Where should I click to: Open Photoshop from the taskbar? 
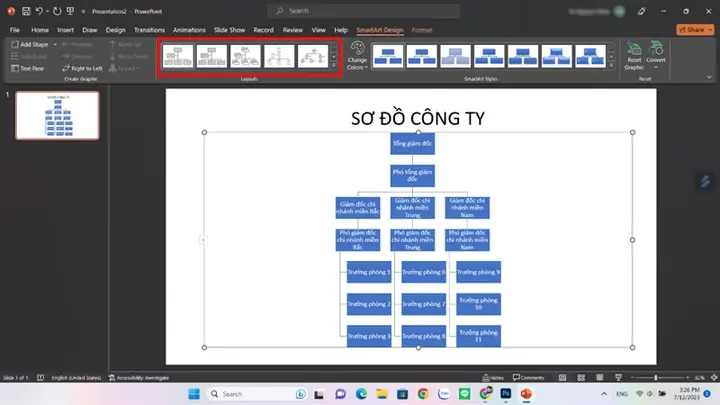point(506,394)
